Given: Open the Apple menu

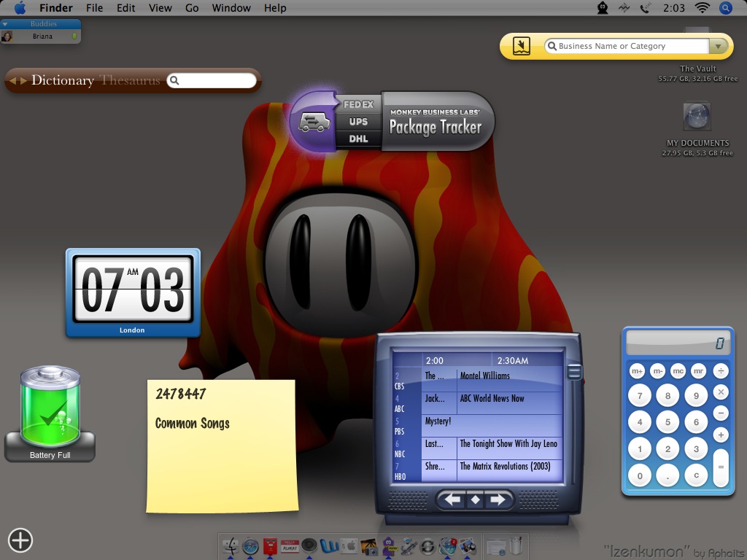Looking at the screenshot, I should point(20,7).
